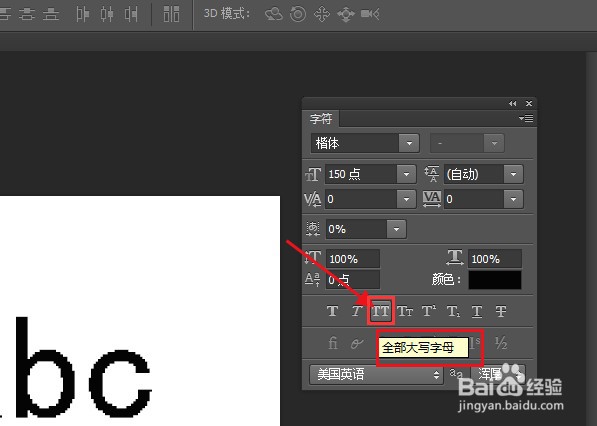
Task: Open the Character panel flyout menu
Action: 526,118
